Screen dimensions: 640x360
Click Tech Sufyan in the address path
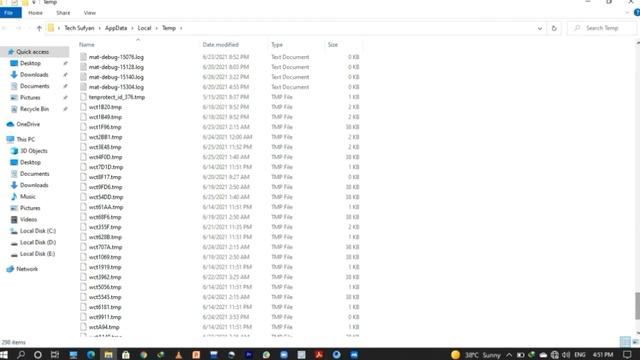(x=79, y=28)
